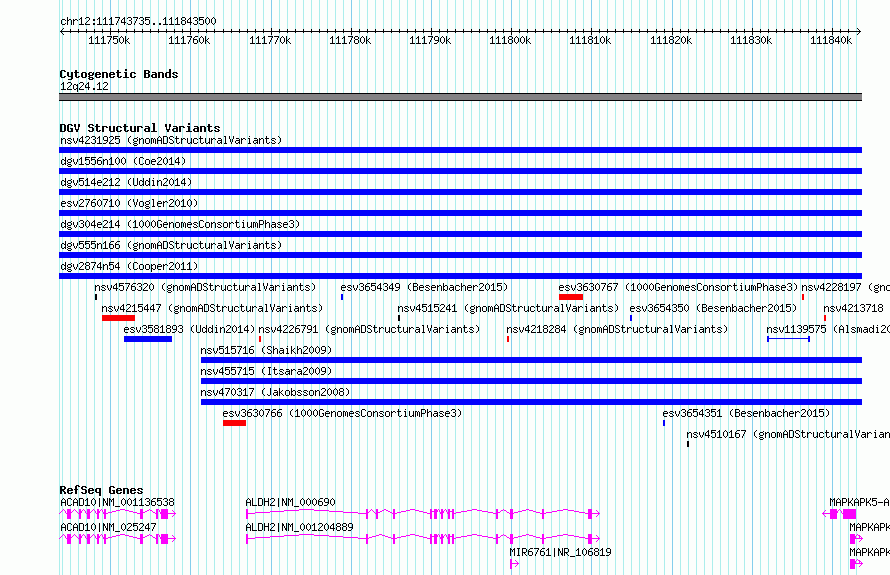
Task: Click the red nsv4228197 variant marker
Action: 803,297
